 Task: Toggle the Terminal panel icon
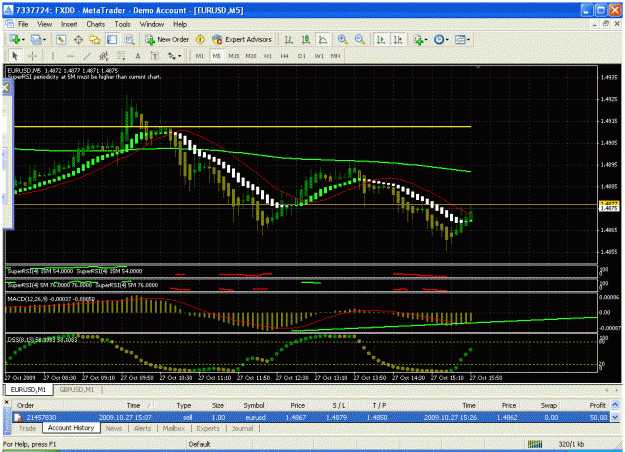(x=112, y=39)
